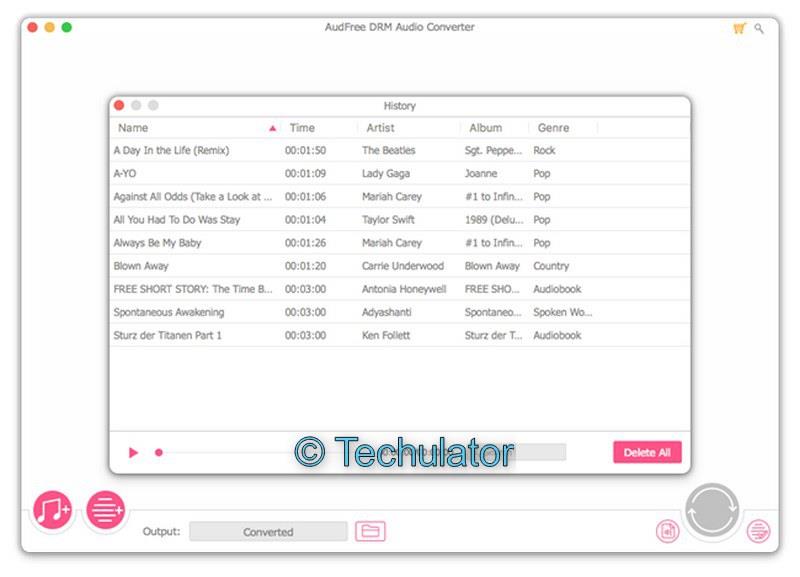Add music files with the music-note plus icon
Screen dimensions: 800x577
[53, 510]
